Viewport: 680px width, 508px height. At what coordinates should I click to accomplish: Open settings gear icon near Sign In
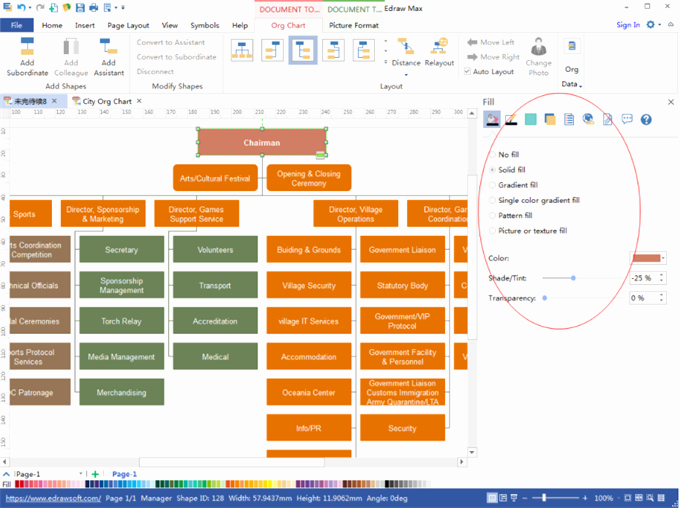(x=650, y=25)
